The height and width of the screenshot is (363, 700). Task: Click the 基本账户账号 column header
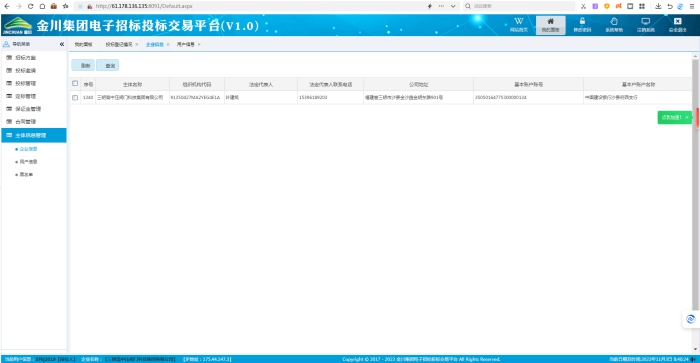[528, 84]
